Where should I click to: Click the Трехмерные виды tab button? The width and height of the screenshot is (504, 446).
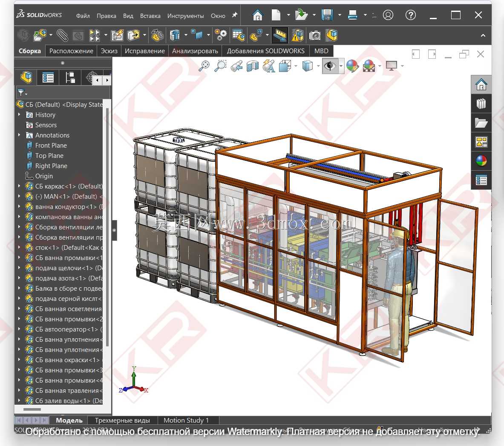tap(122, 420)
